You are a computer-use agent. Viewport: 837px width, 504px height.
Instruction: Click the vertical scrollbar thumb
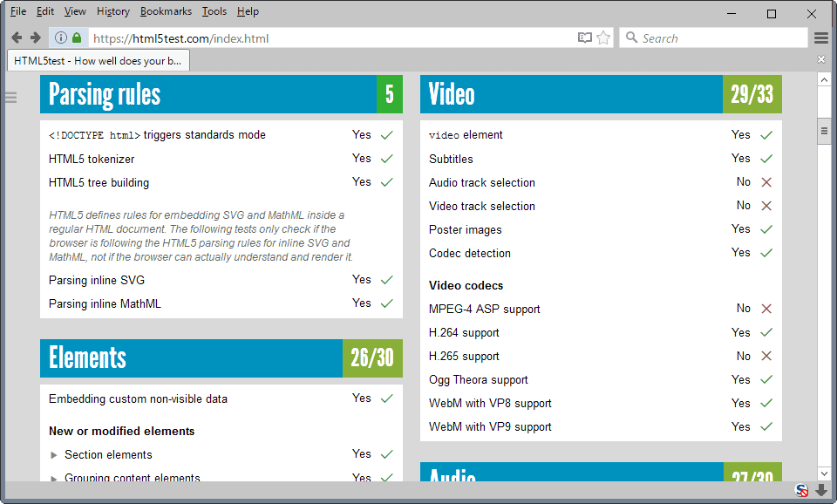pyautogui.click(x=824, y=130)
